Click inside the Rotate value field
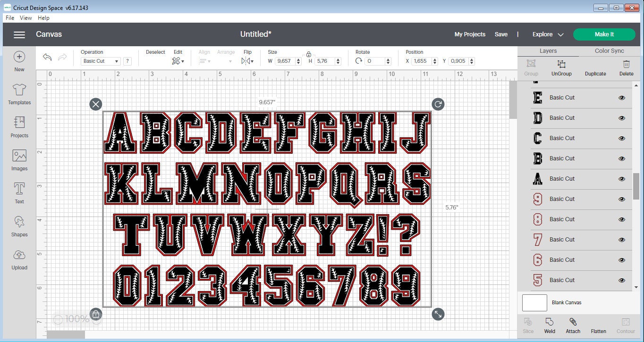This screenshot has height=342, width=644. pos(375,61)
